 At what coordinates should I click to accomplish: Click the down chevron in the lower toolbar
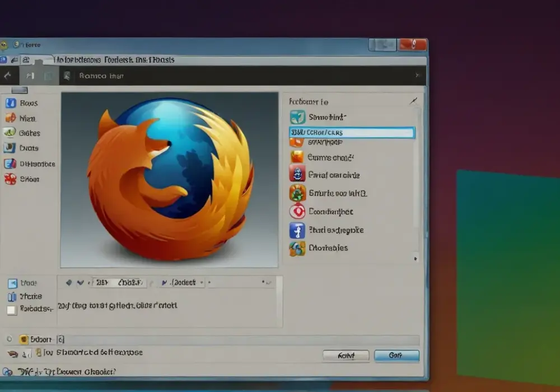coord(80,282)
